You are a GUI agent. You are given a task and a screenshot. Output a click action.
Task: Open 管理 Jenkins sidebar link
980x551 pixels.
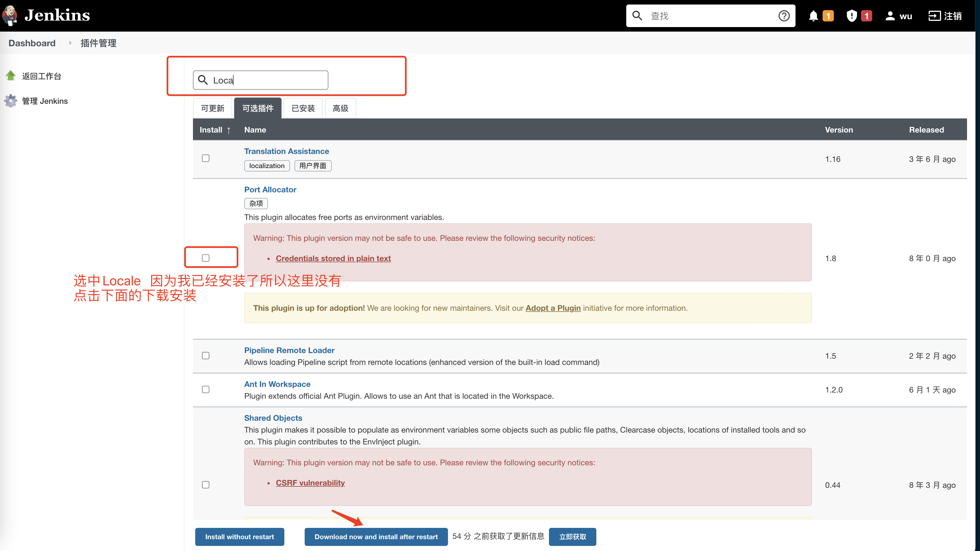(x=45, y=101)
